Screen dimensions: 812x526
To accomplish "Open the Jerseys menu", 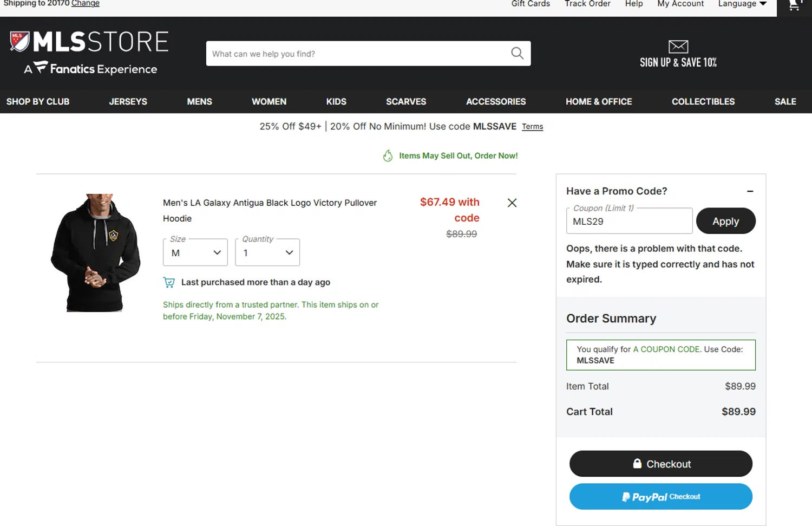I will (128, 101).
